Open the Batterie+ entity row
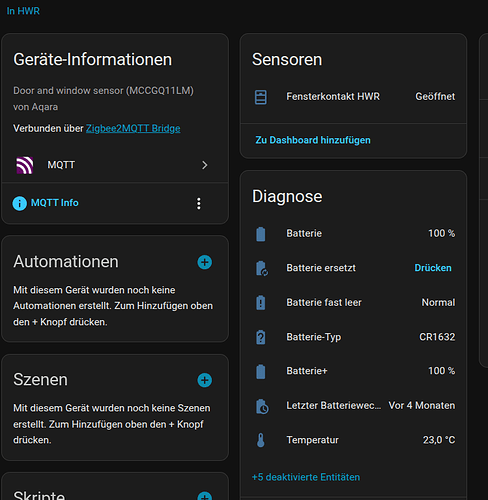Image resolution: width=488 pixels, height=500 pixels. 353,371
